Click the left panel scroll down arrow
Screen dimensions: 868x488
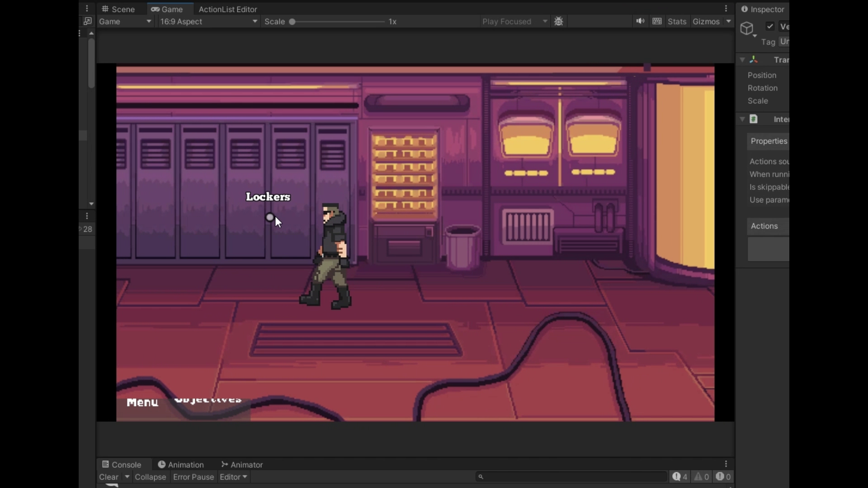[91, 204]
